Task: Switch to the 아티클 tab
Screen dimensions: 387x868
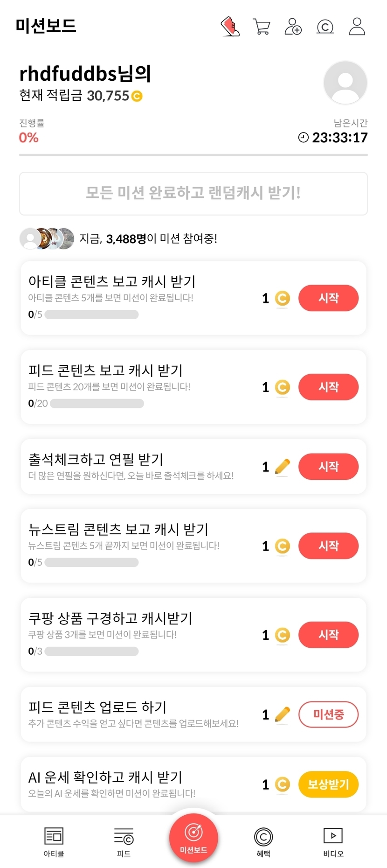Action: coord(54,841)
